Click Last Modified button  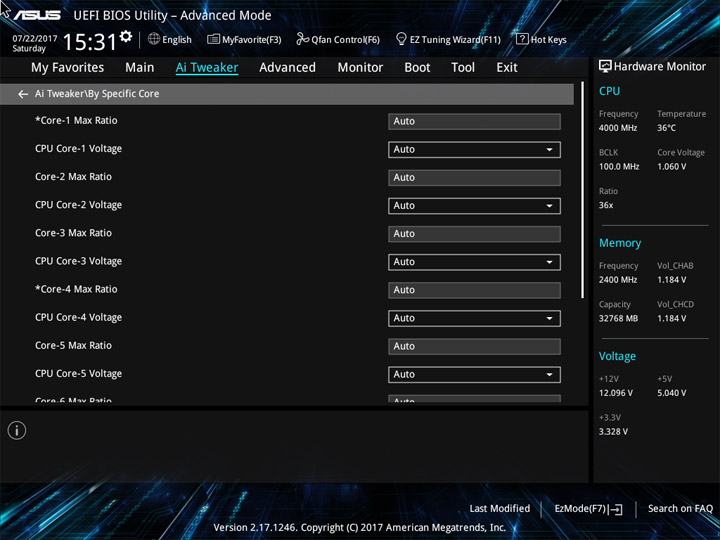[500, 509]
